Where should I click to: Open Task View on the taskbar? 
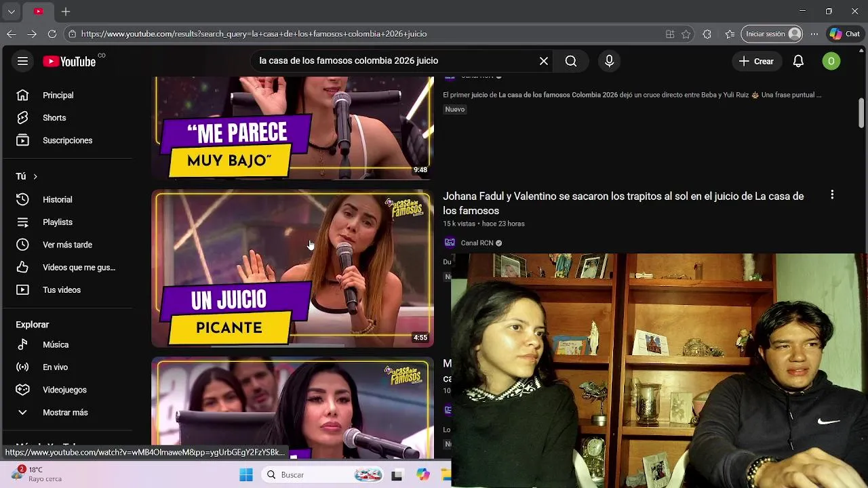coord(397,474)
